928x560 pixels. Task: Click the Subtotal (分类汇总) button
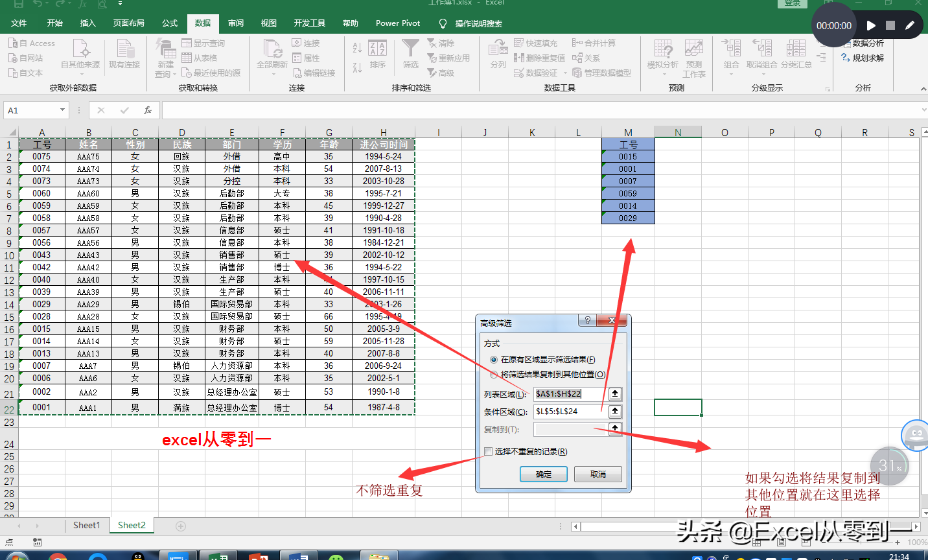coord(796,54)
